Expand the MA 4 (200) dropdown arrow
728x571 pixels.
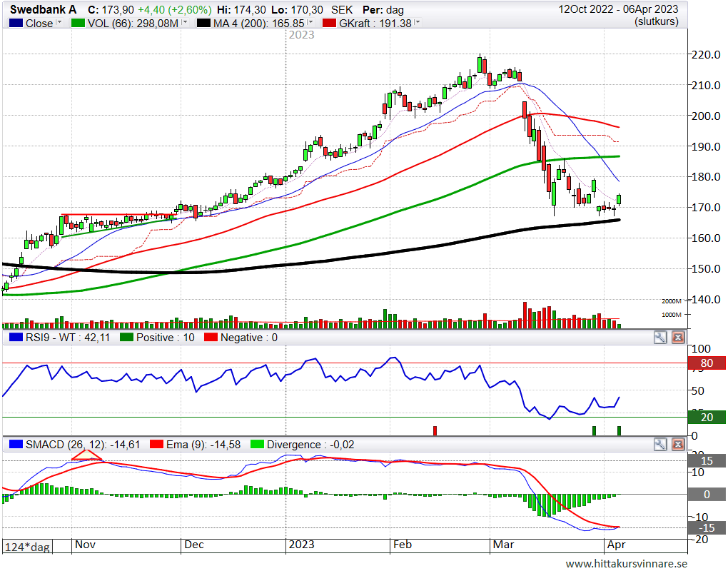click(x=310, y=22)
